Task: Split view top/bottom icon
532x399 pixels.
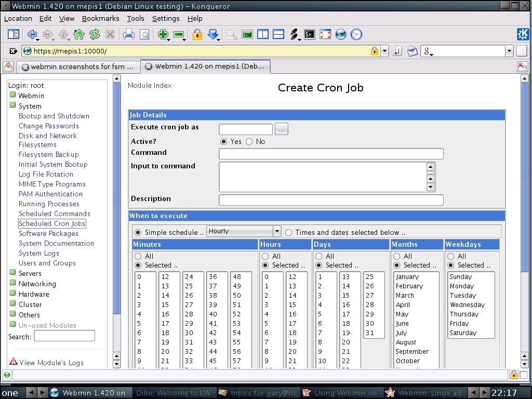Action: tap(278, 34)
